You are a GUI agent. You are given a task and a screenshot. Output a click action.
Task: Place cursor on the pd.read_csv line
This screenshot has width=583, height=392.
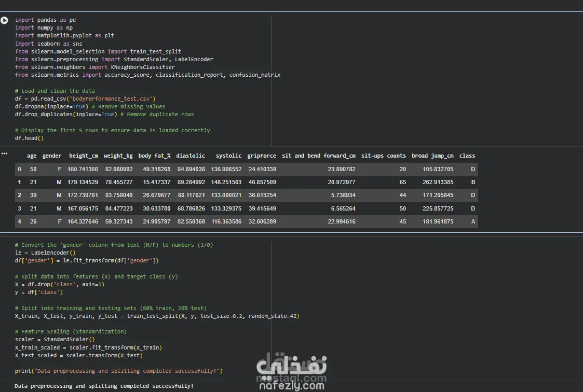tap(85, 99)
